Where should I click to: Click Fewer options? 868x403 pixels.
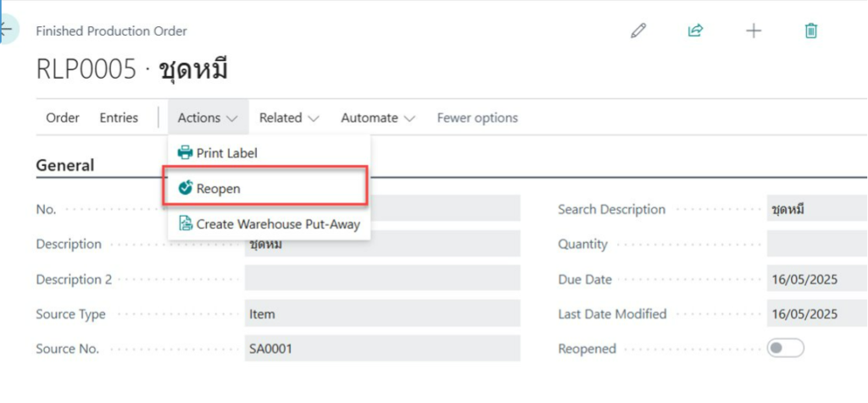(x=477, y=118)
